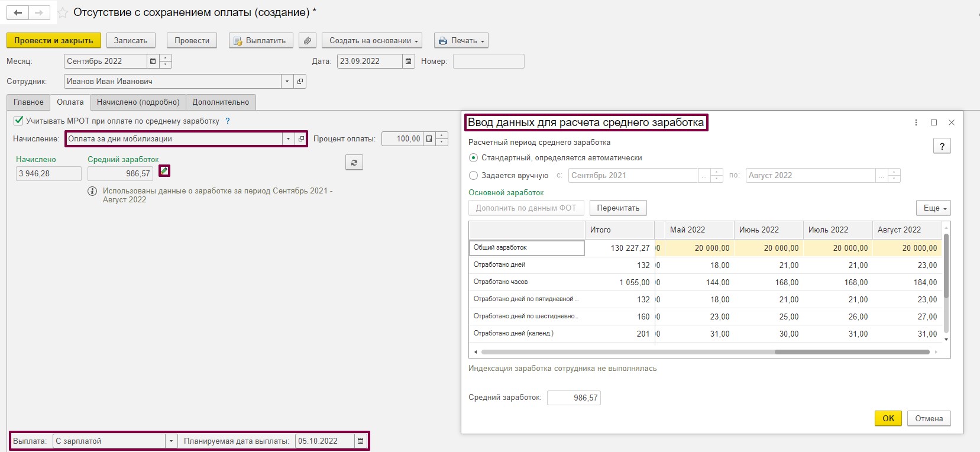The height and width of the screenshot is (452, 980).
Task: Click the Записать button
Action: pos(131,41)
